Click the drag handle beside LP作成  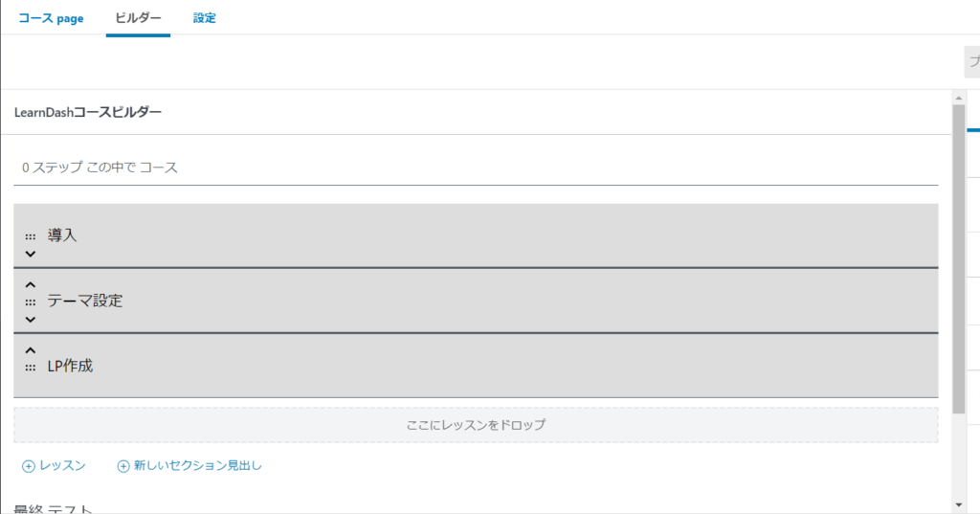pos(30,369)
